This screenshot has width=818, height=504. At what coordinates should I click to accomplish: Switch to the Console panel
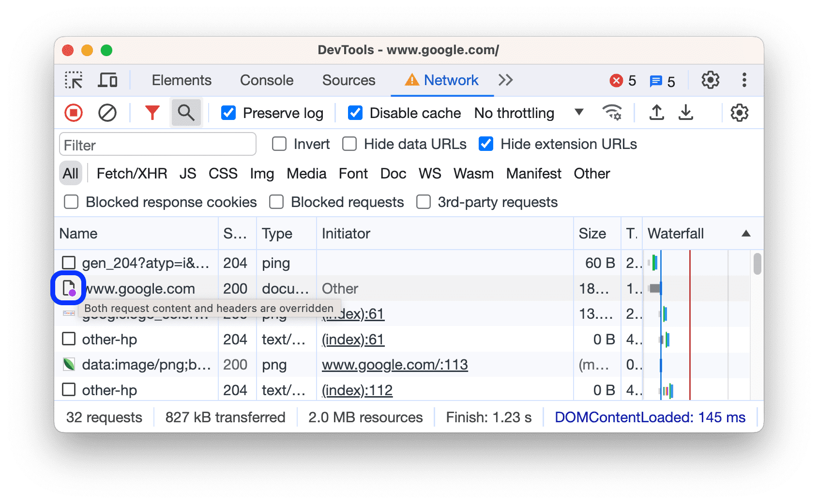[266, 80]
